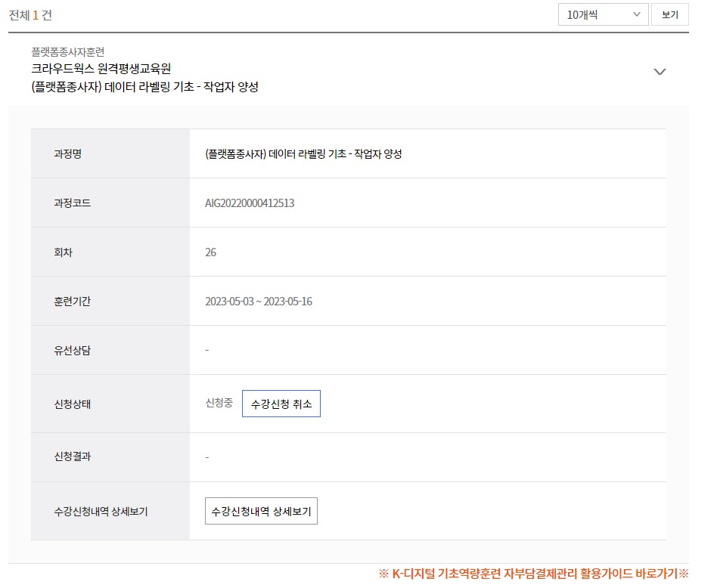Screen dimensions: 711x588
Task: Collapse the course card with chevron arrow
Action: (x=660, y=72)
